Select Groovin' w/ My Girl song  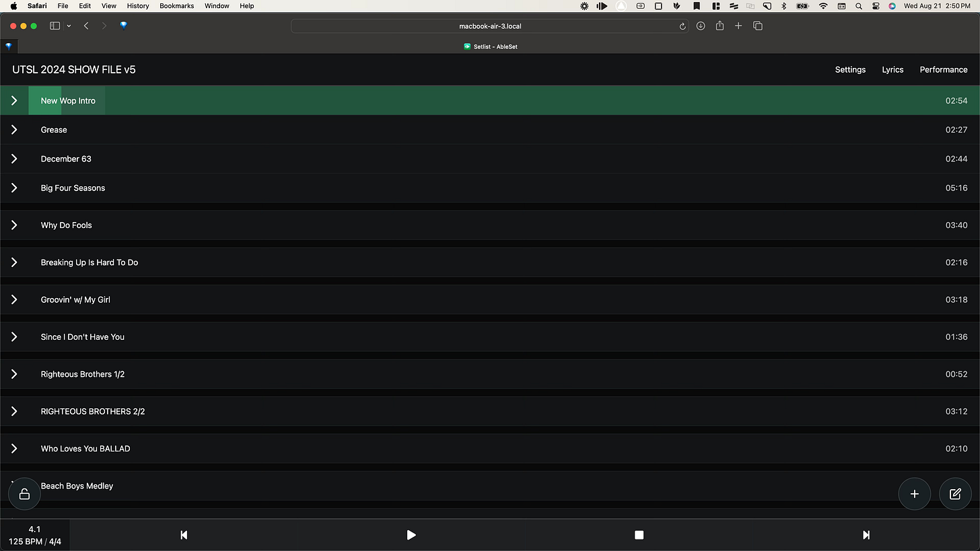pos(75,299)
